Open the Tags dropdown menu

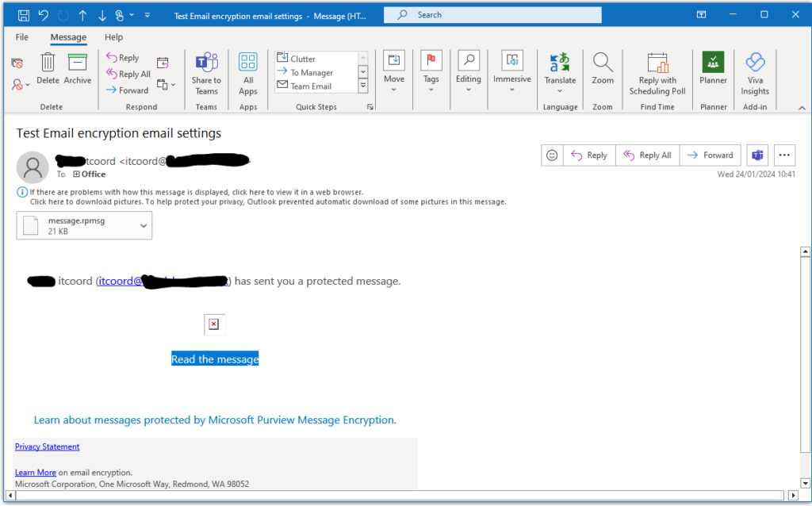point(431,72)
